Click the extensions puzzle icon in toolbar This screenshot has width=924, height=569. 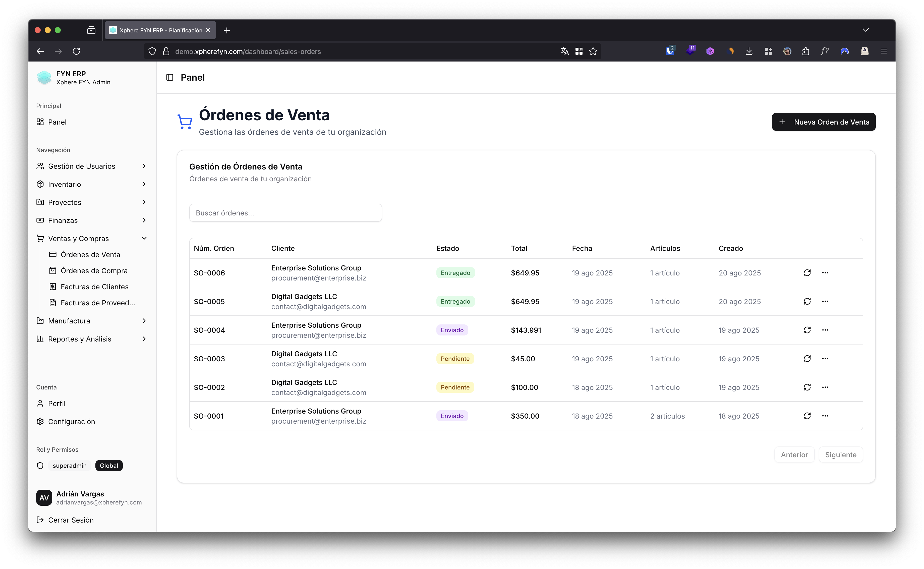tap(805, 51)
